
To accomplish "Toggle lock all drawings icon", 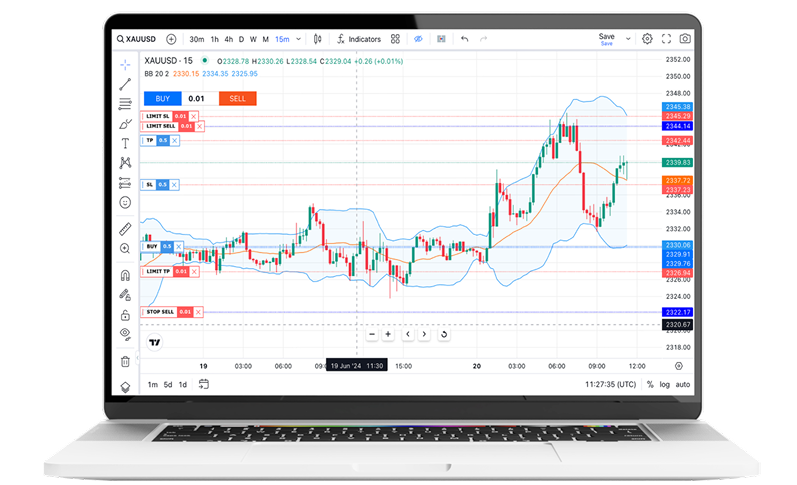I will click(125, 314).
